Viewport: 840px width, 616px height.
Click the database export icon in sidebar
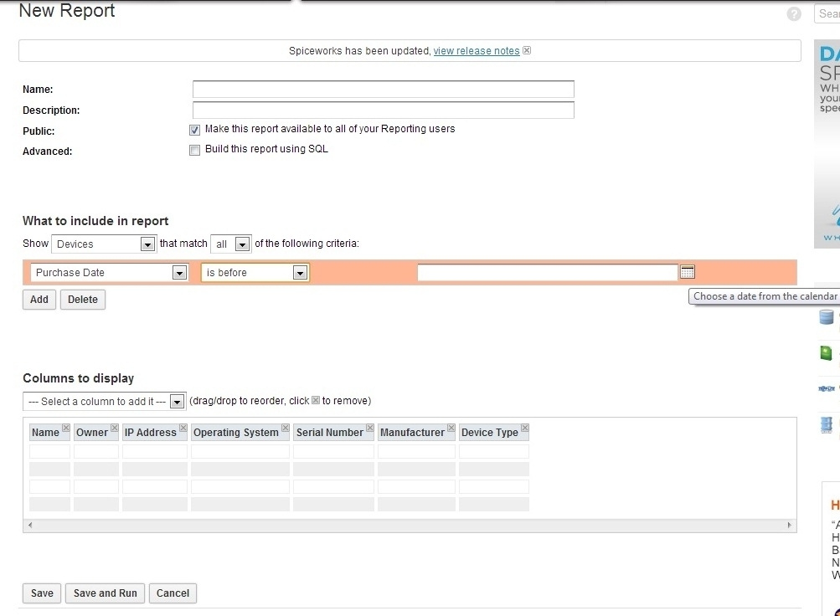coord(825,317)
